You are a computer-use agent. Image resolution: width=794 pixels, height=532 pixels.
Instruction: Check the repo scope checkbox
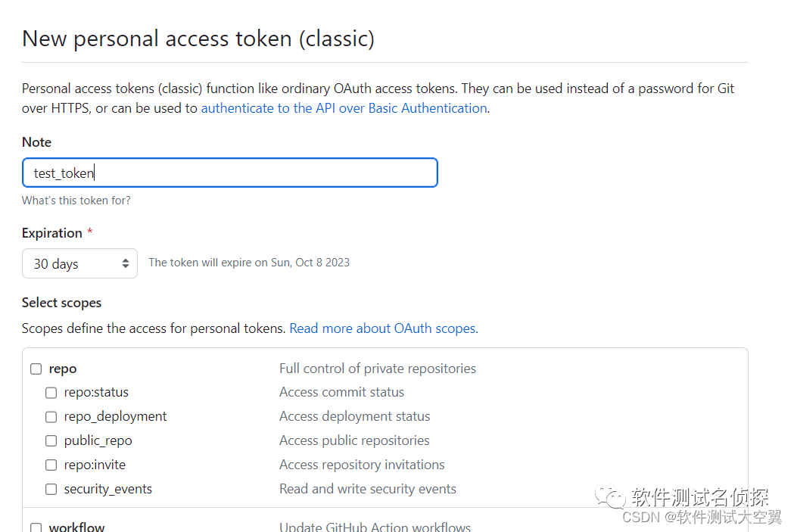[36, 369]
